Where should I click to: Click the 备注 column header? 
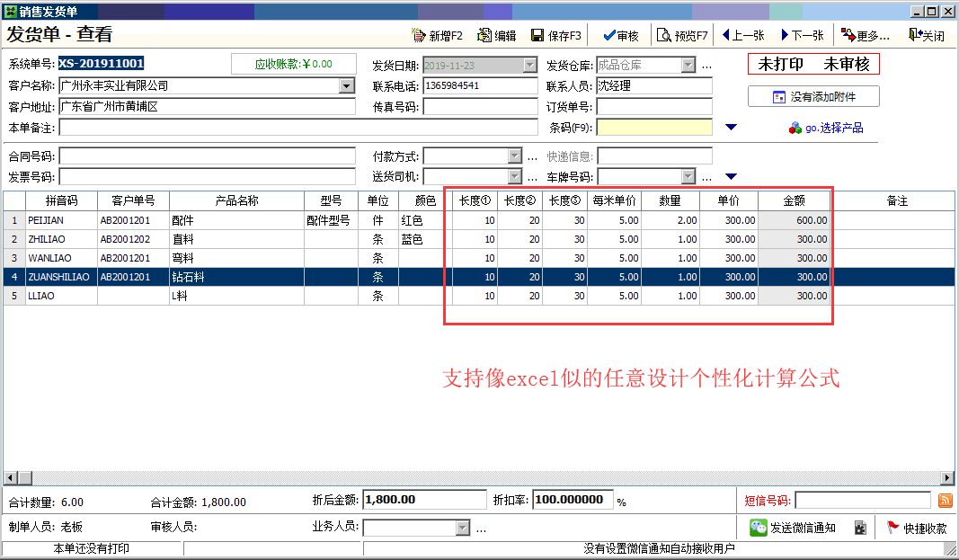[x=897, y=200]
